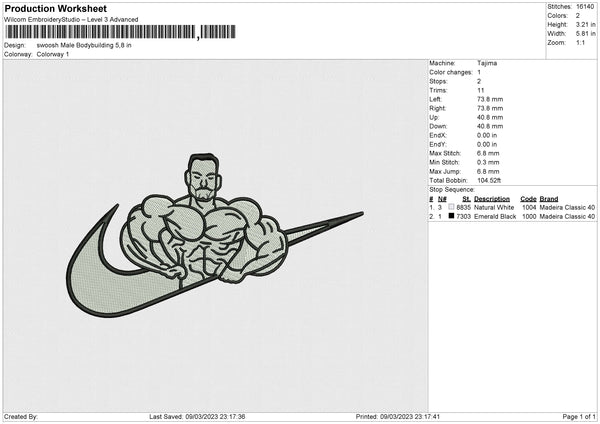Click the Max Jump value
This screenshot has height=424, width=600.
point(488,171)
